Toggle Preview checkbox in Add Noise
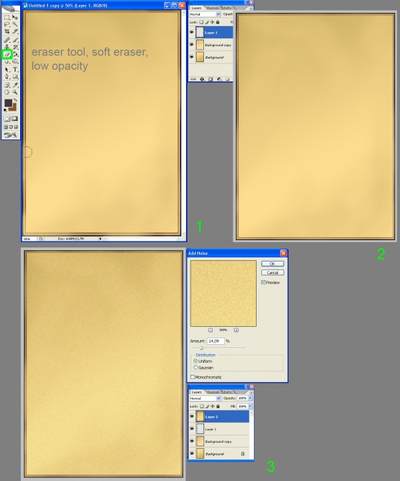400x481 pixels. click(263, 282)
